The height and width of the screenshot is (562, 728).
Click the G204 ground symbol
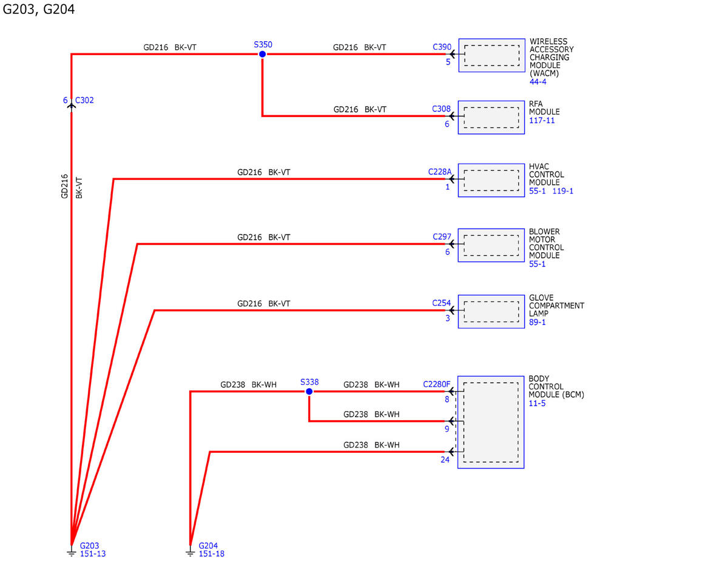(190, 552)
